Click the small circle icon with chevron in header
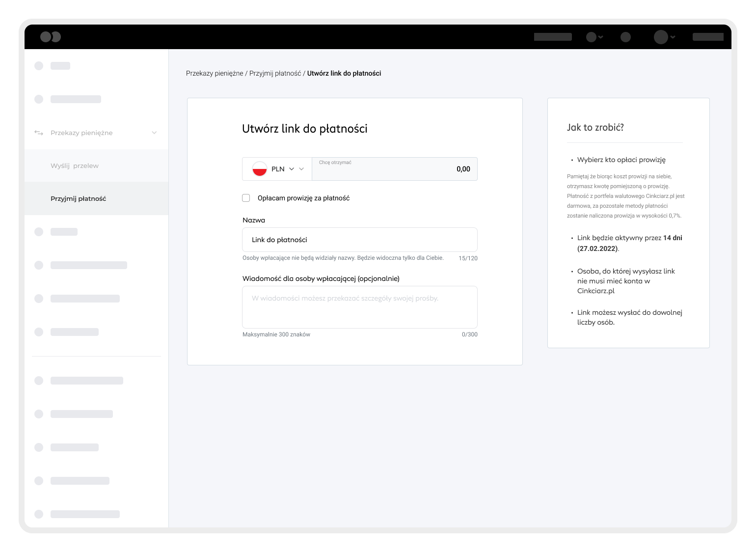The image size is (756, 552). [x=591, y=37]
